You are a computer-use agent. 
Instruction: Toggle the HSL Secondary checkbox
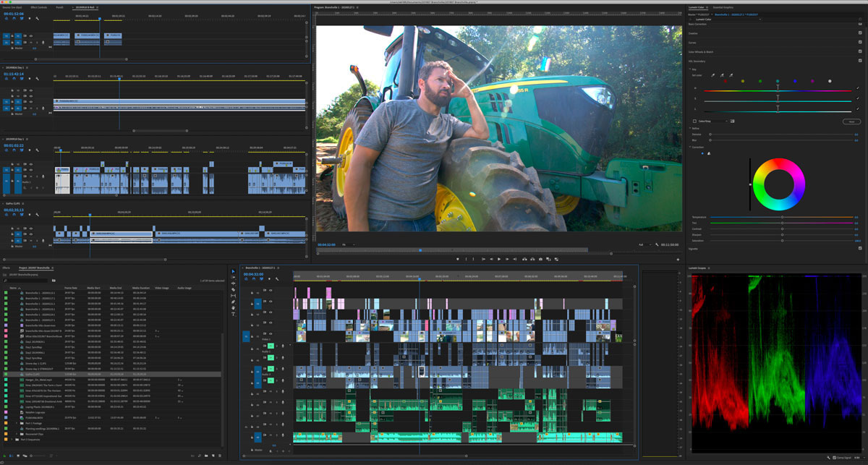click(x=860, y=61)
